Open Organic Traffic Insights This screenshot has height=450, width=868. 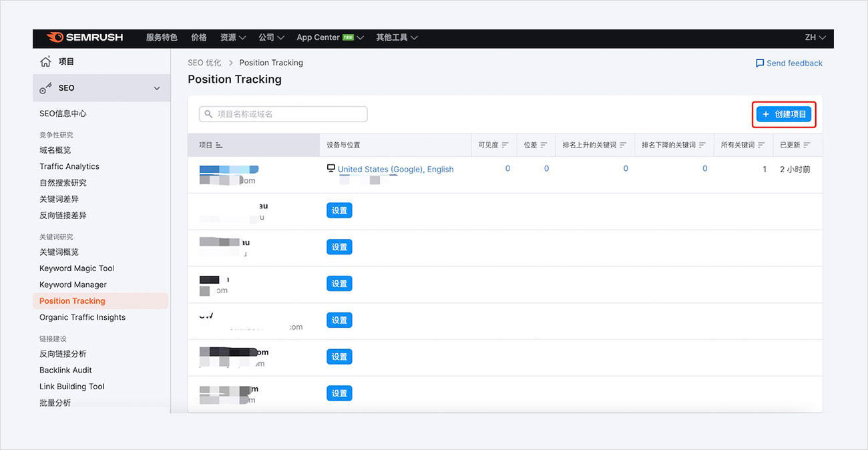(x=82, y=317)
